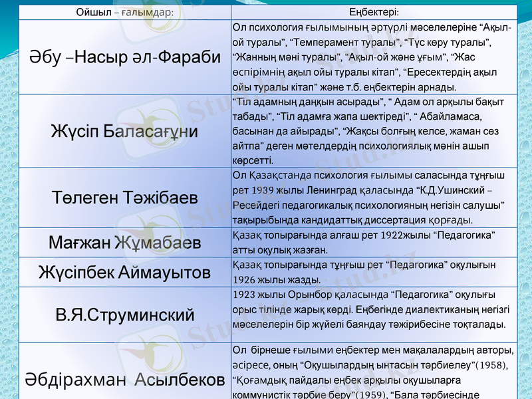Image resolution: width=532 pixels, height=399 pixels.
Task: Click the Әбдірахман Асылбеков name cell
Action: point(125,379)
